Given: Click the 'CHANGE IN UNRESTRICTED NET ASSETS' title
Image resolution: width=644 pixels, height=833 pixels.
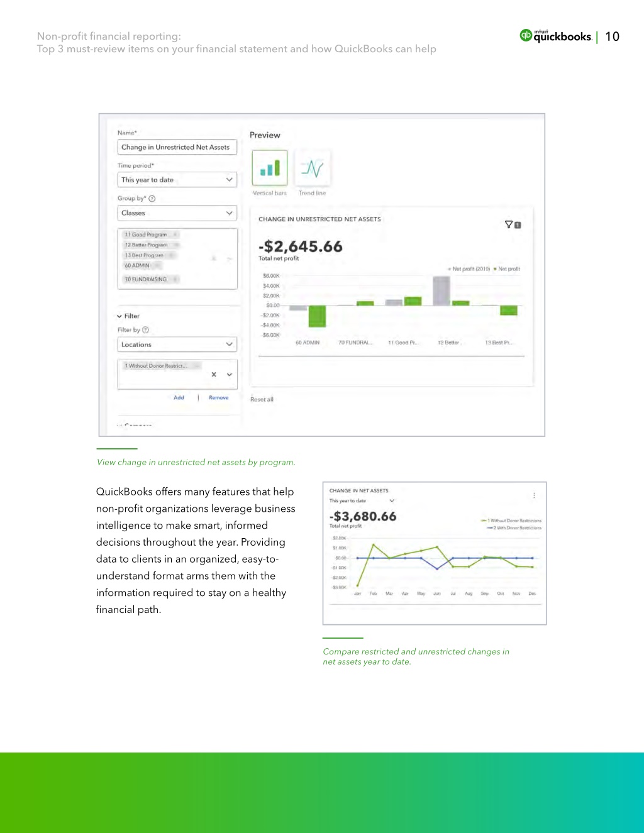Looking at the screenshot, I should click(319, 219).
